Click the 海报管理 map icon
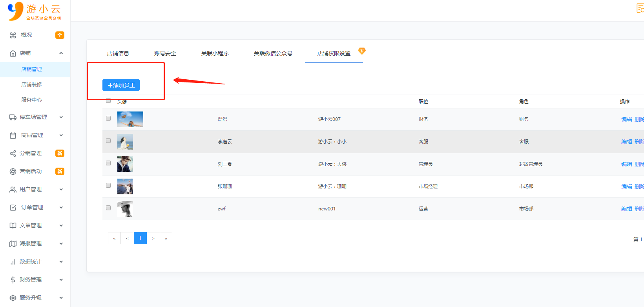The height and width of the screenshot is (307, 644). coord(13,244)
